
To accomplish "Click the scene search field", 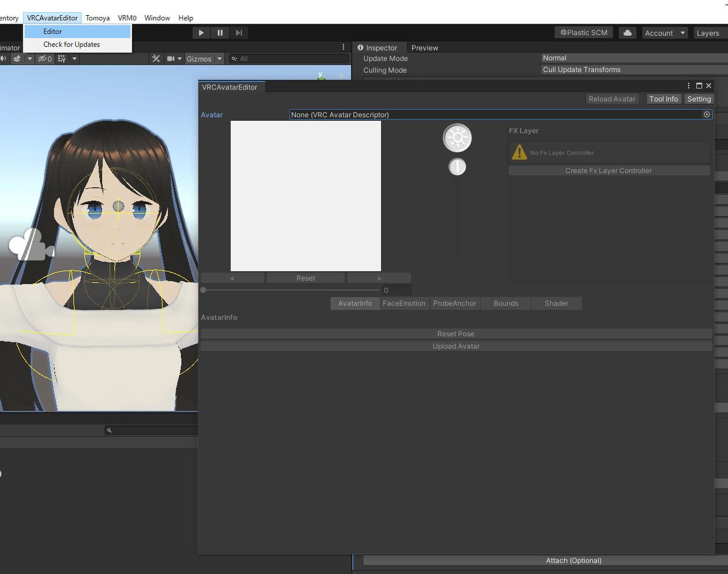I will 289,59.
